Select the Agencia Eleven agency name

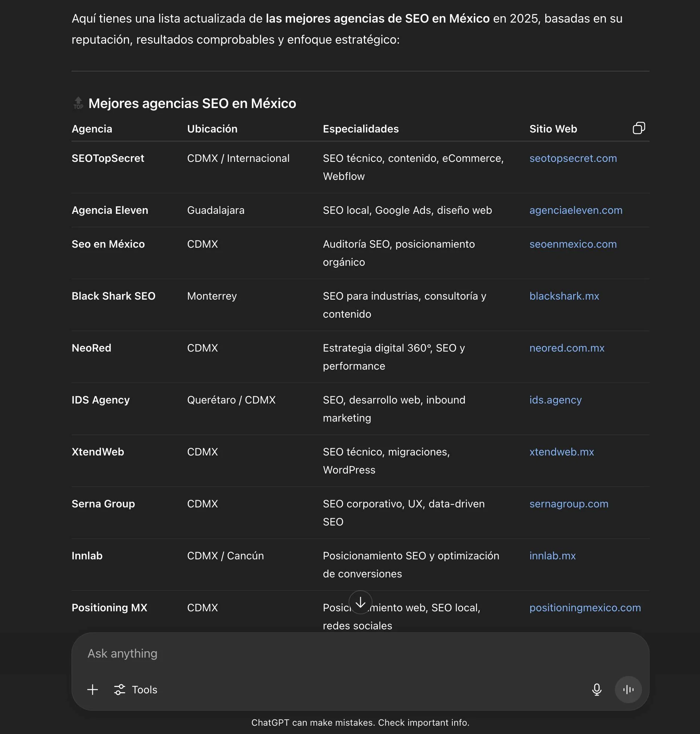110,210
